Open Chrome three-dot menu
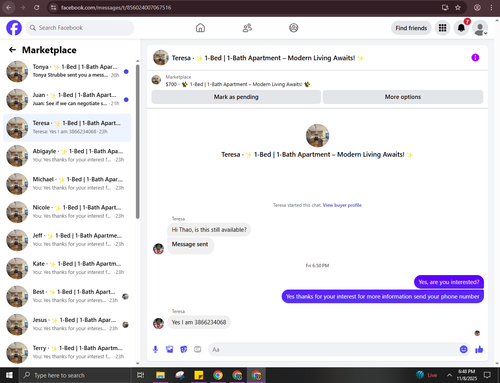 tap(491, 7)
